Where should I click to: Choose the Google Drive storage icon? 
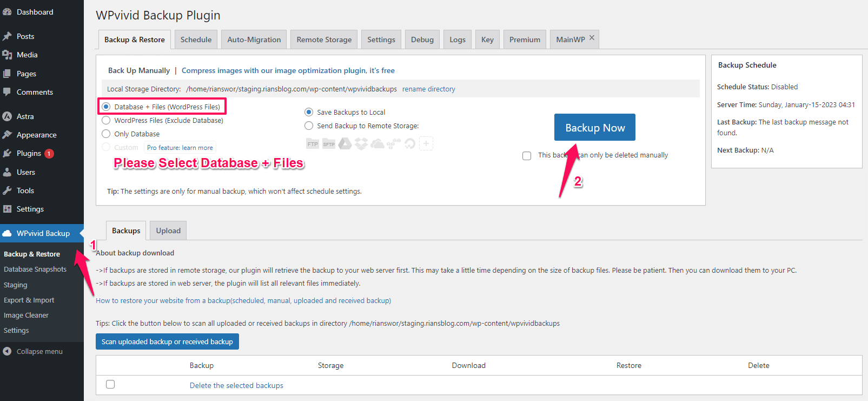click(345, 144)
